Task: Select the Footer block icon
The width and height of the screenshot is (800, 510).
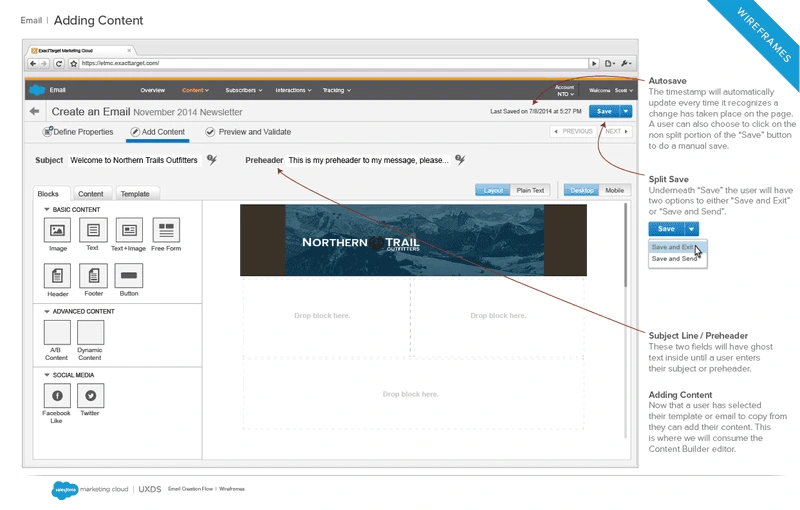Action: (x=93, y=276)
